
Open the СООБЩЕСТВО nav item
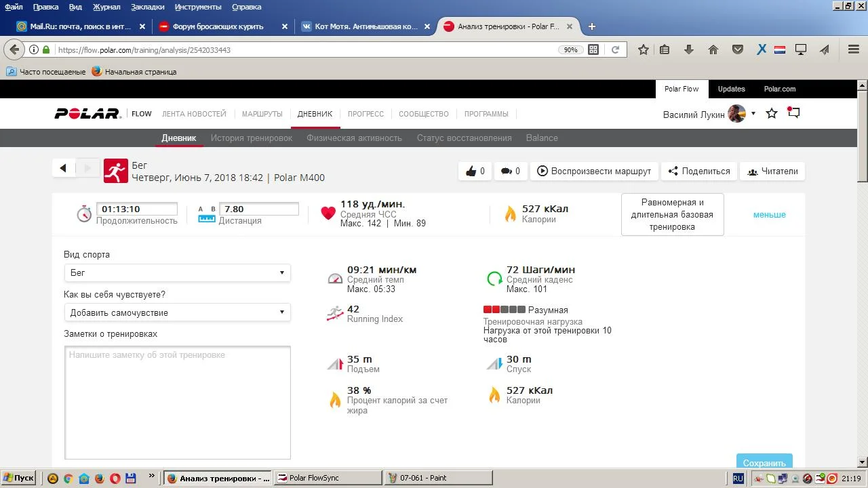(x=424, y=114)
